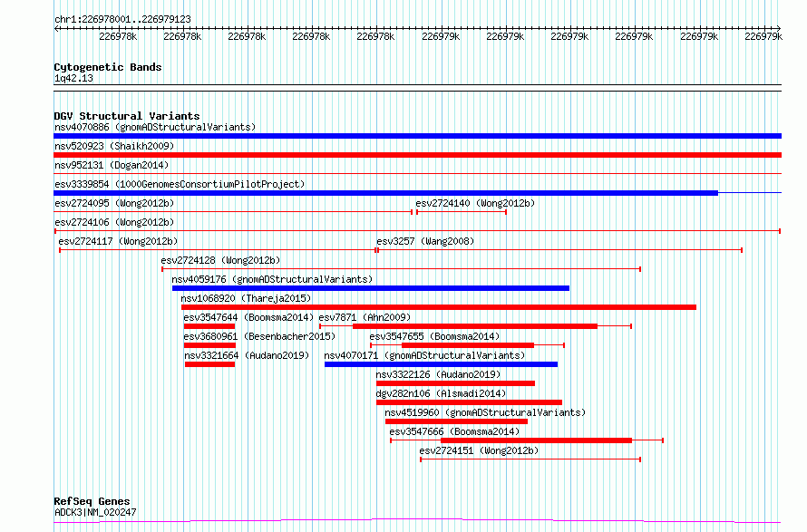
Task: Select nsv1068920 (Thareja2015) label
Action: [246, 298]
